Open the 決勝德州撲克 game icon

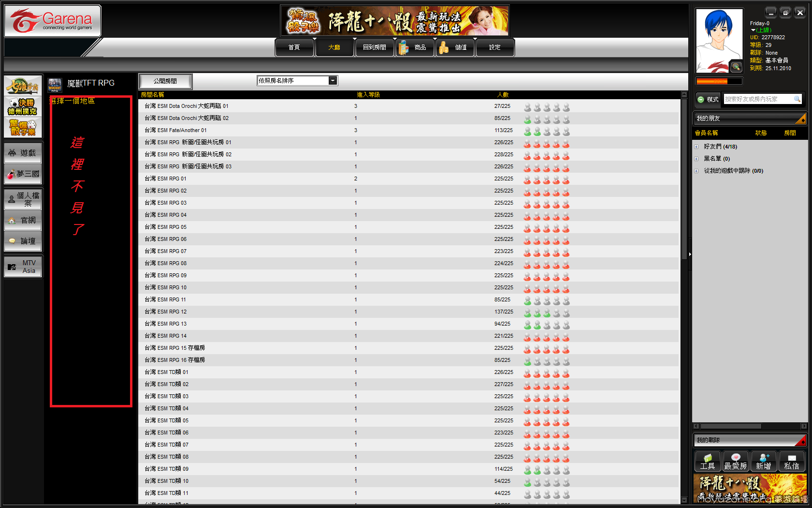[23, 106]
